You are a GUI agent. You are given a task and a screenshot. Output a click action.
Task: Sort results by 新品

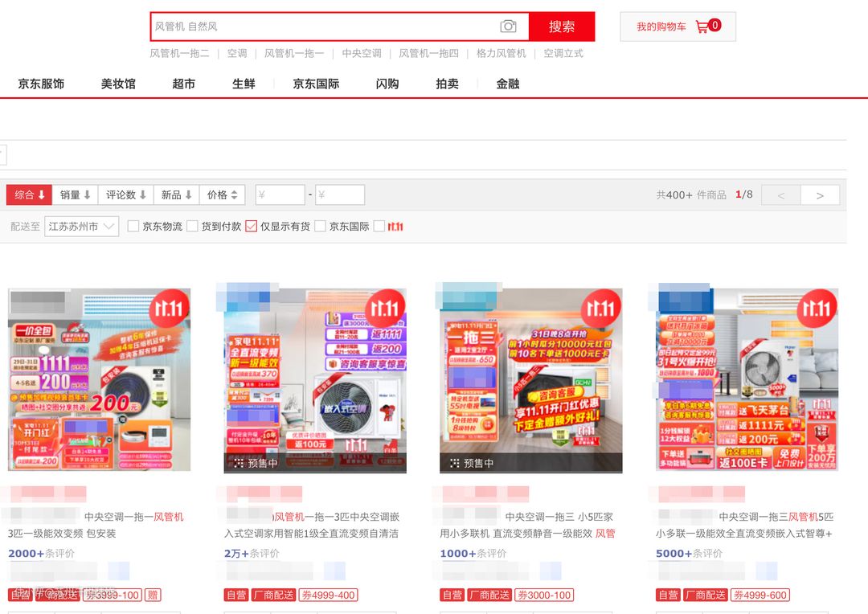coord(176,194)
